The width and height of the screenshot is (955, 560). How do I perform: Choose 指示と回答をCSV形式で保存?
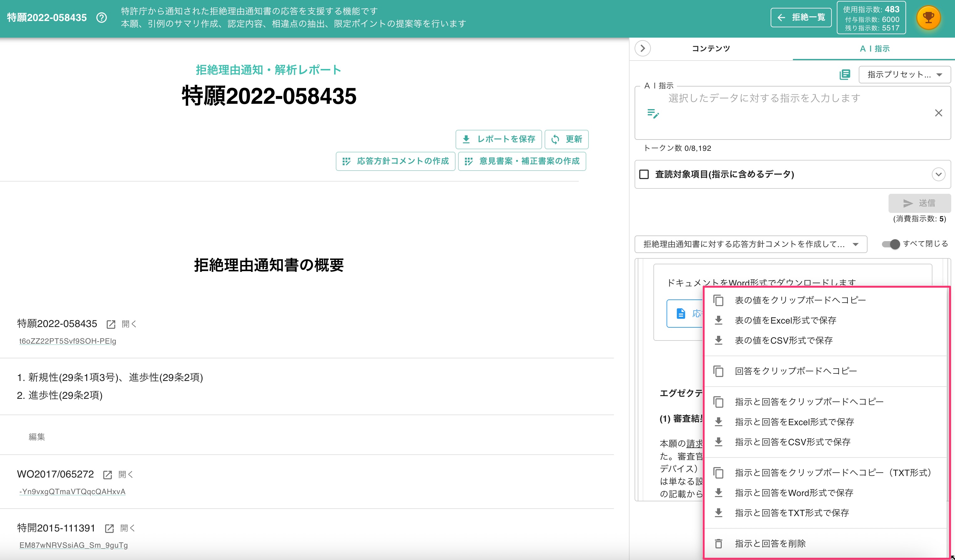point(825,442)
